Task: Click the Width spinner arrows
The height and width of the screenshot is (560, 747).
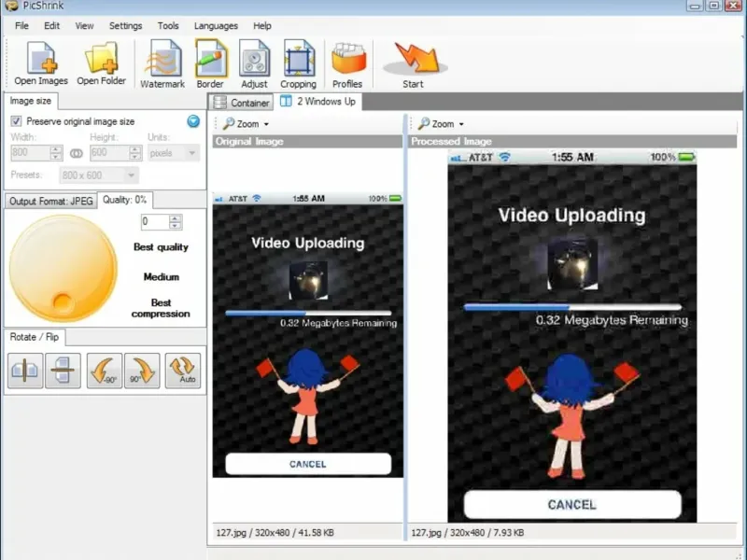Action: 56,153
